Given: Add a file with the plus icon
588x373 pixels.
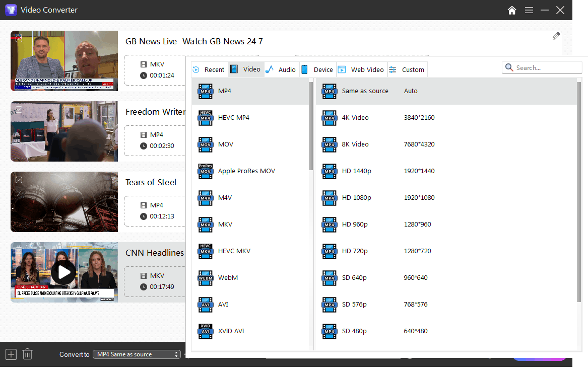Looking at the screenshot, I should [x=11, y=354].
